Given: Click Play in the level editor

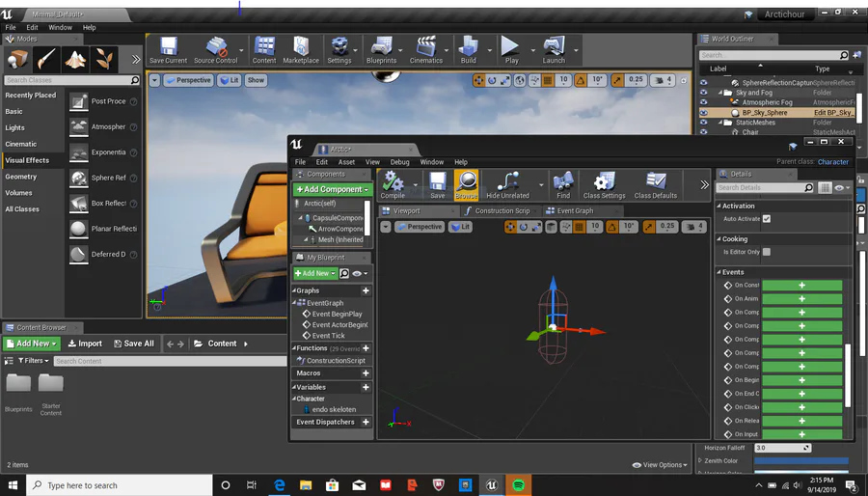Looking at the screenshot, I should tap(511, 50).
